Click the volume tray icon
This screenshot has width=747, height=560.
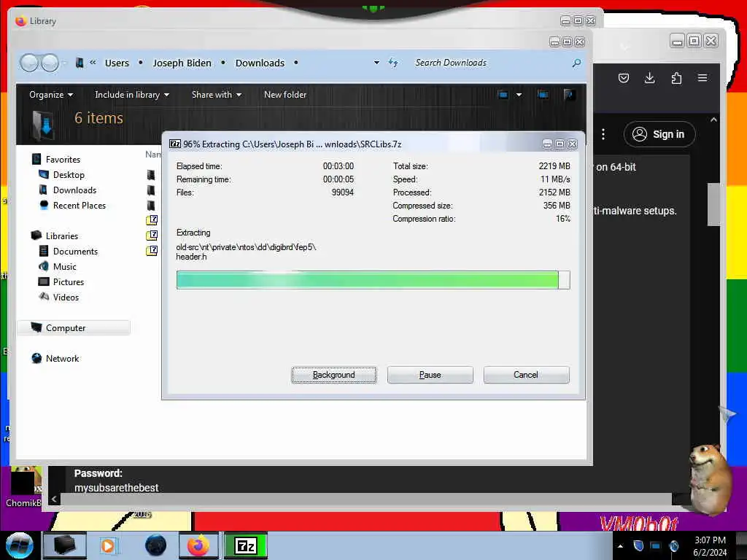[x=674, y=545]
